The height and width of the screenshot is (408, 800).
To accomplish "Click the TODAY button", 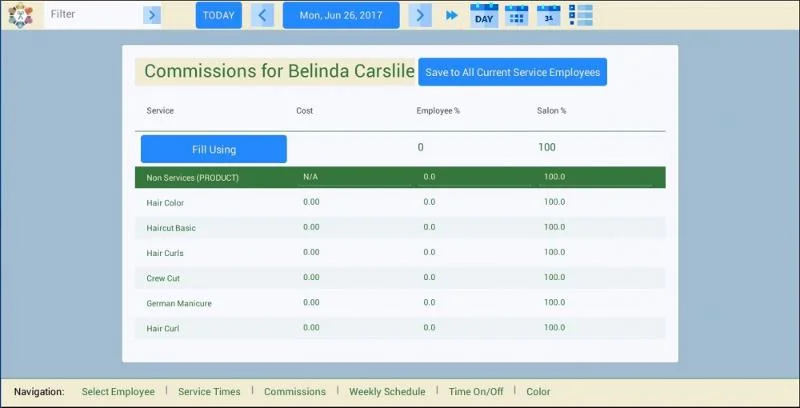I will (218, 15).
